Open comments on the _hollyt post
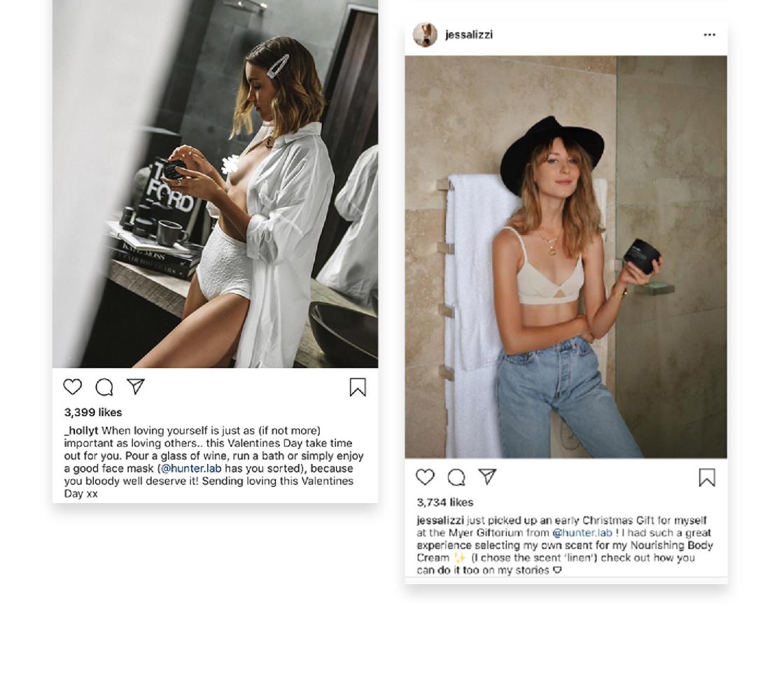This screenshot has height=680, width=784. pos(104,387)
